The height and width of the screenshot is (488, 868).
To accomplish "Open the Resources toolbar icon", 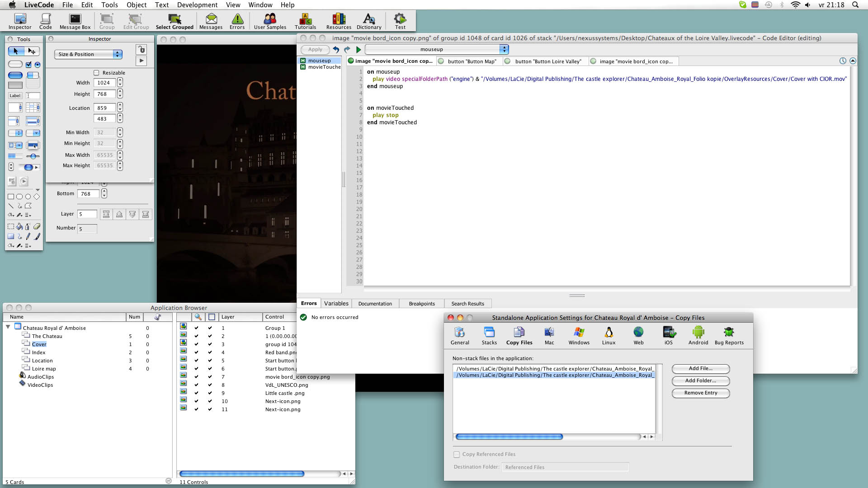I will point(339,21).
